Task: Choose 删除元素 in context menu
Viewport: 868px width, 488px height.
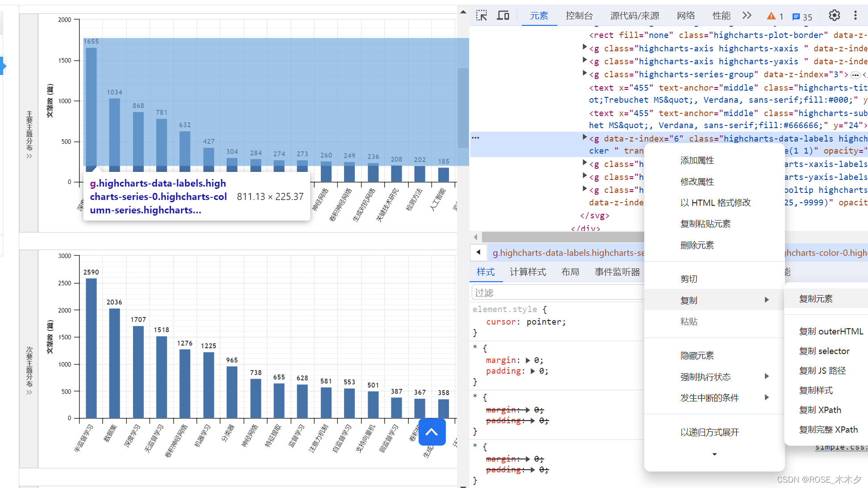Action: point(697,245)
